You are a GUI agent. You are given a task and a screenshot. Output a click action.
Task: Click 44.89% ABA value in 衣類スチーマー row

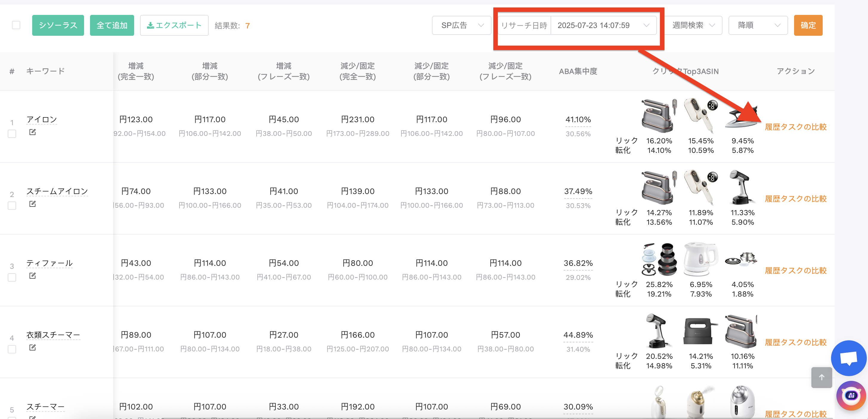pos(578,335)
